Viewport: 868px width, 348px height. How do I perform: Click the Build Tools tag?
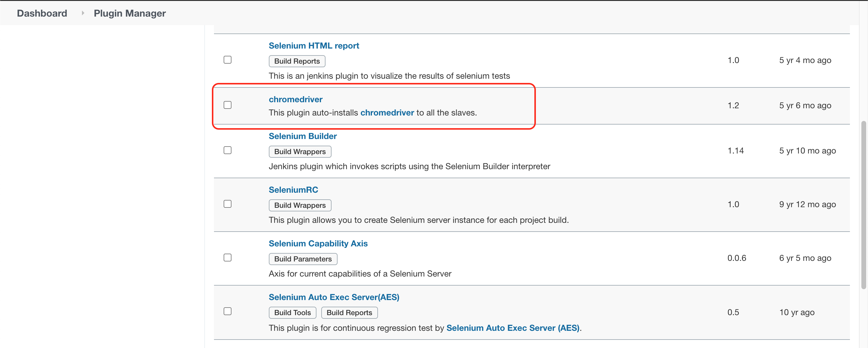[x=292, y=312]
